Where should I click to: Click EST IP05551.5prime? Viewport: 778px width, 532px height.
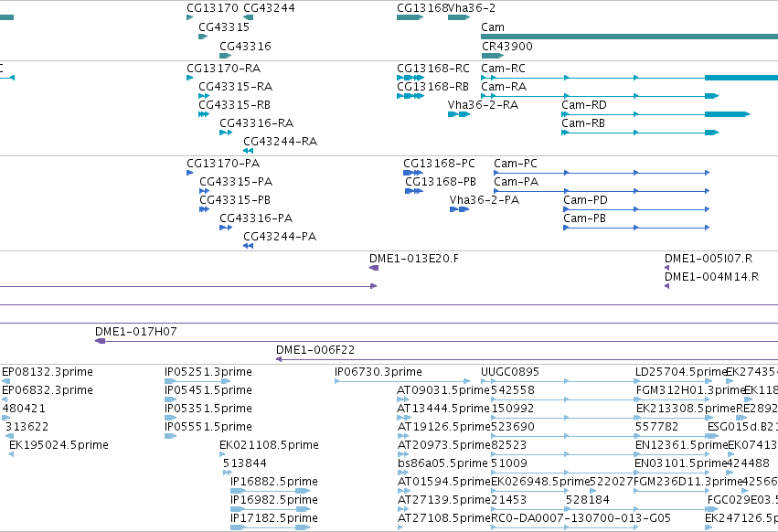(208, 427)
